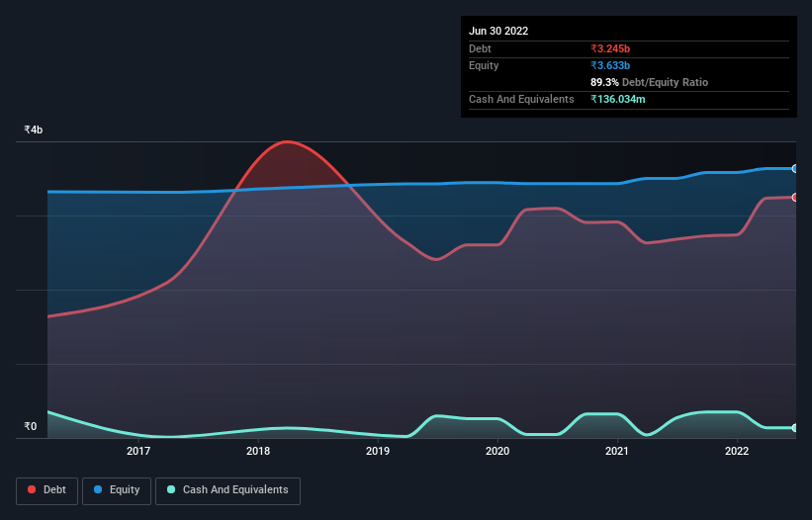
Task: Click the 2020 x-axis label
Action: tap(497, 451)
